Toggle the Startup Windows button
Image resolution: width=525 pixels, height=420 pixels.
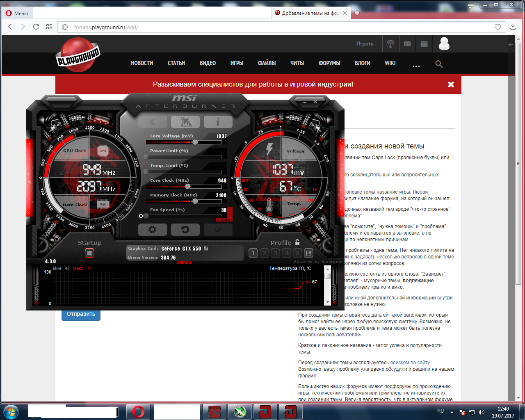pyautogui.click(x=89, y=253)
